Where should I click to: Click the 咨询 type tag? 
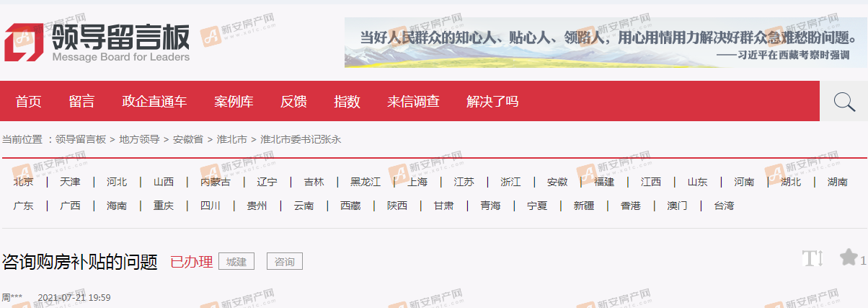click(285, 261)
